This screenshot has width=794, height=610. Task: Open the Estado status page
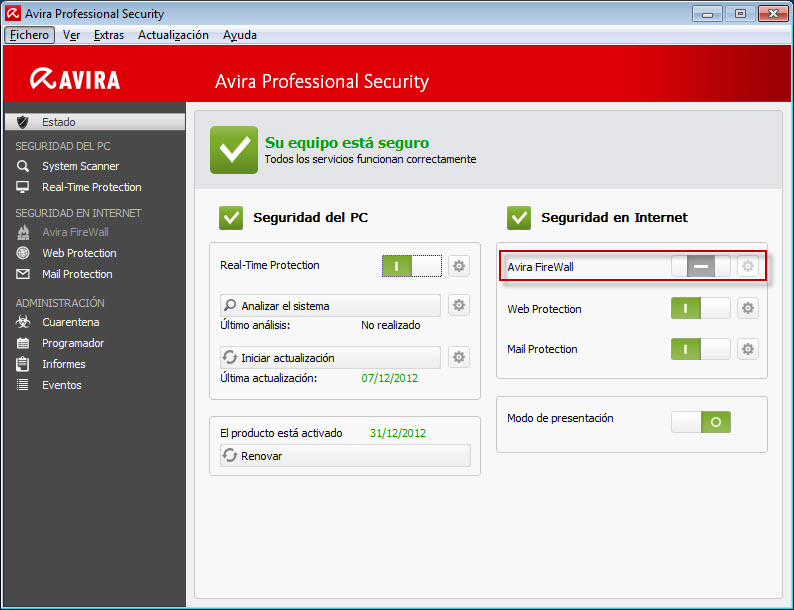(95, 122)
